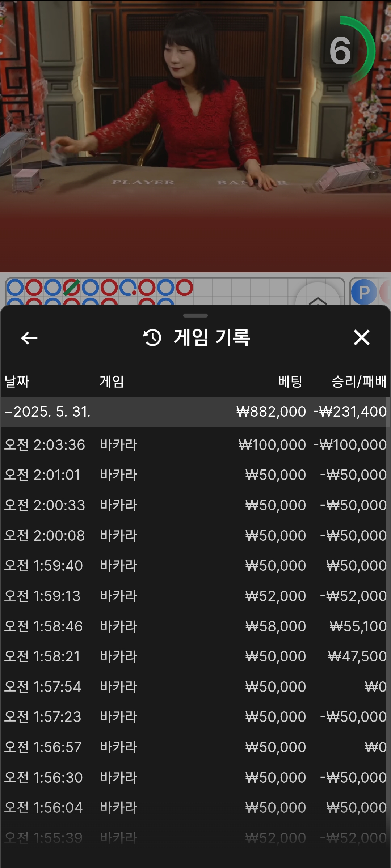
Task: Open the 오전 2:01:01 baccarat record
Action: 195,475
